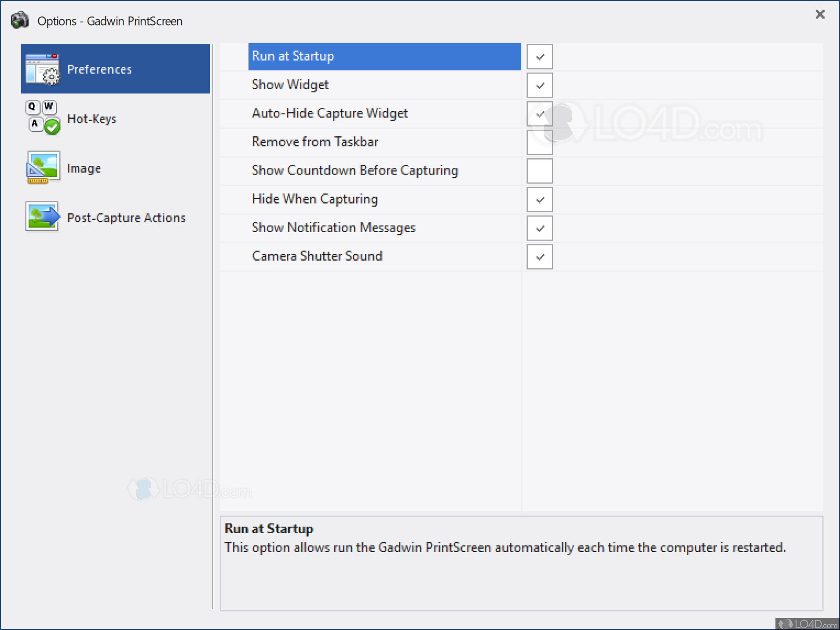This screenshot has width=840, height=630.
Task: Close the Options dialog window
Action: coord(820,15)
